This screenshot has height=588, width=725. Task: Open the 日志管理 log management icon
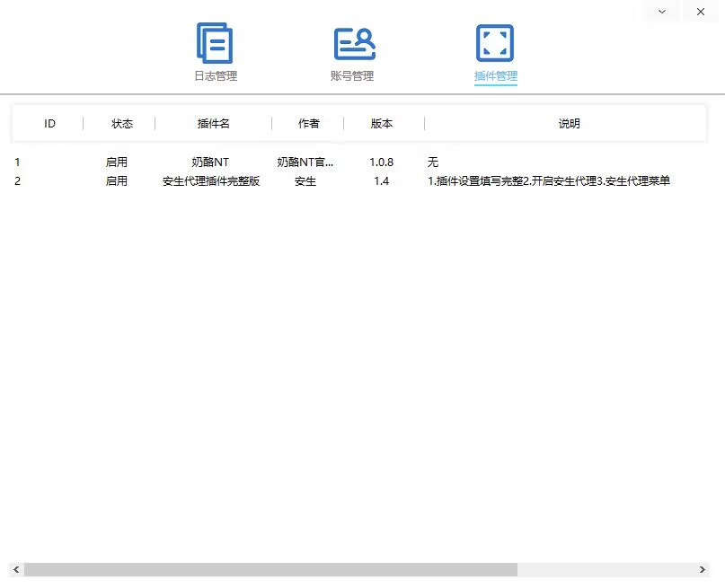pos(215,43)
